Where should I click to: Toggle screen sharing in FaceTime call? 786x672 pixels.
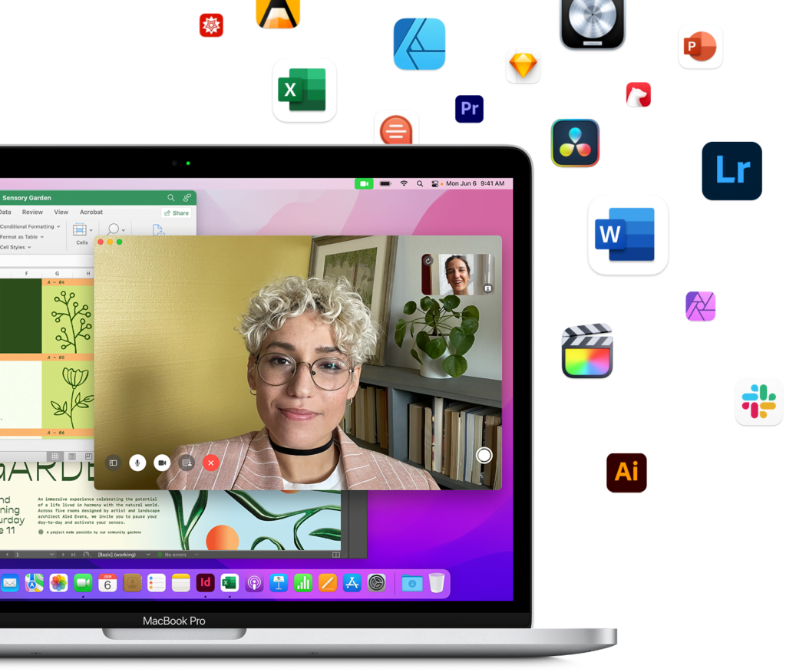[x=187, y=463]
